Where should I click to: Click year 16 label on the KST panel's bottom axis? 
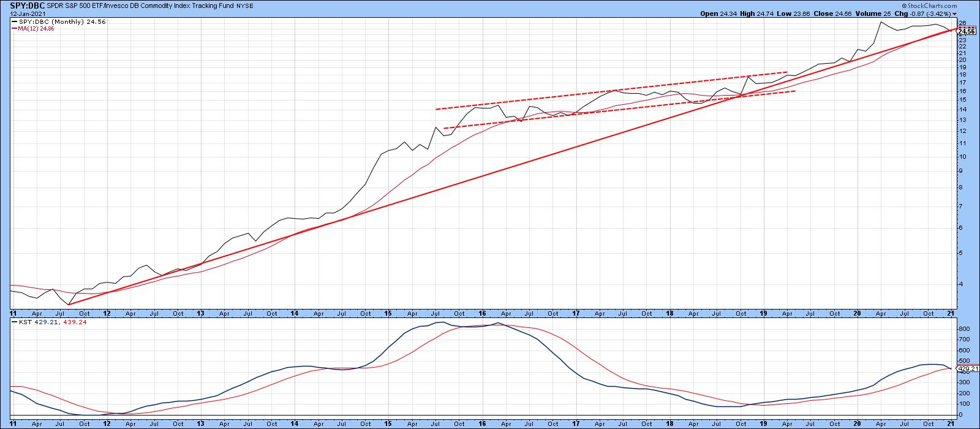[482, 423]
